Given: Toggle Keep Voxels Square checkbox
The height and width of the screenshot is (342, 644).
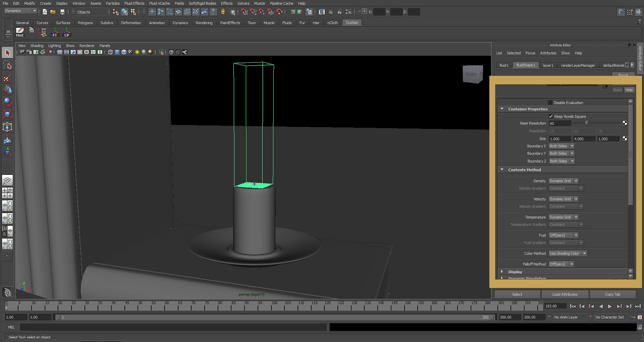Looking at the screenshot, I should click(x=551, y=116).
